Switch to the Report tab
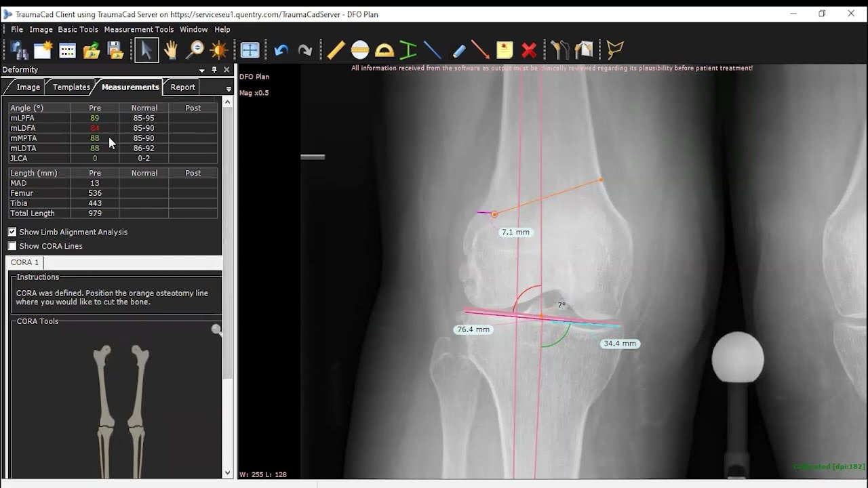 pyautogui.click(x=182, y=87)
